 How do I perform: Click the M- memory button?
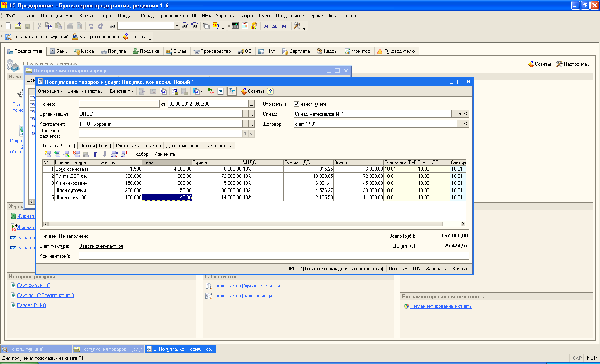click(285, 26)
